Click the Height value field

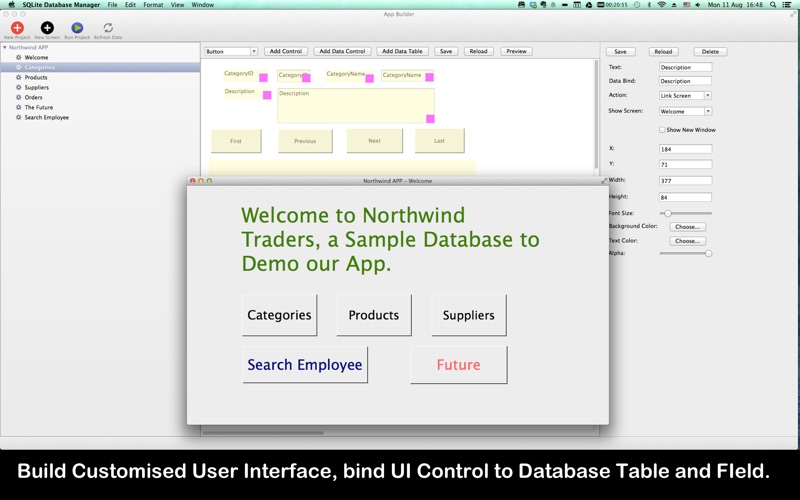(685, 197)
